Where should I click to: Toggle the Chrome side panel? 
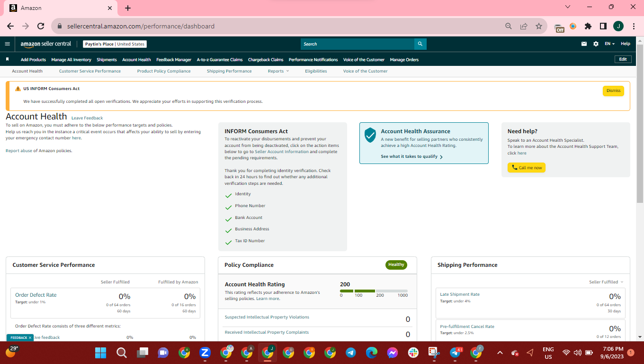(x=603, y=26)
